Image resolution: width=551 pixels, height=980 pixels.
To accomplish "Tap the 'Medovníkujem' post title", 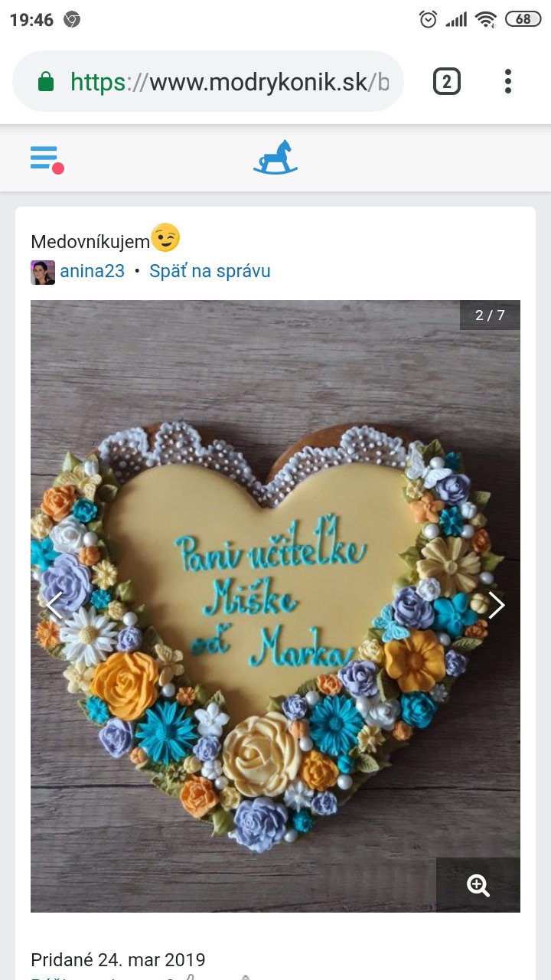I will pos(90,242).
